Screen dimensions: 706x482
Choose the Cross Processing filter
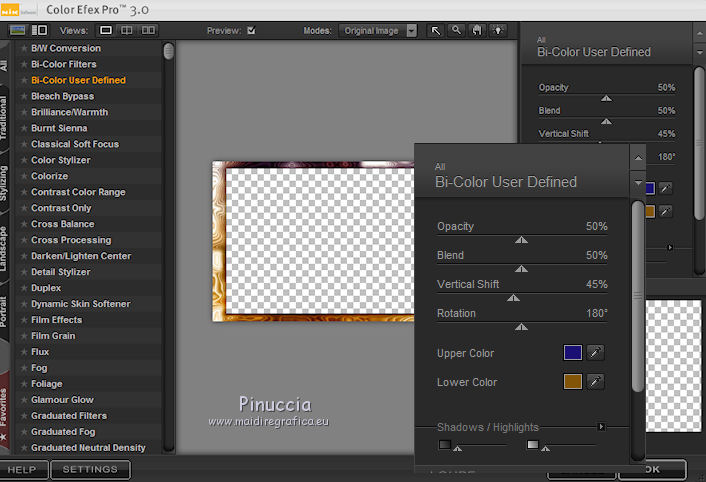[71, 240]
